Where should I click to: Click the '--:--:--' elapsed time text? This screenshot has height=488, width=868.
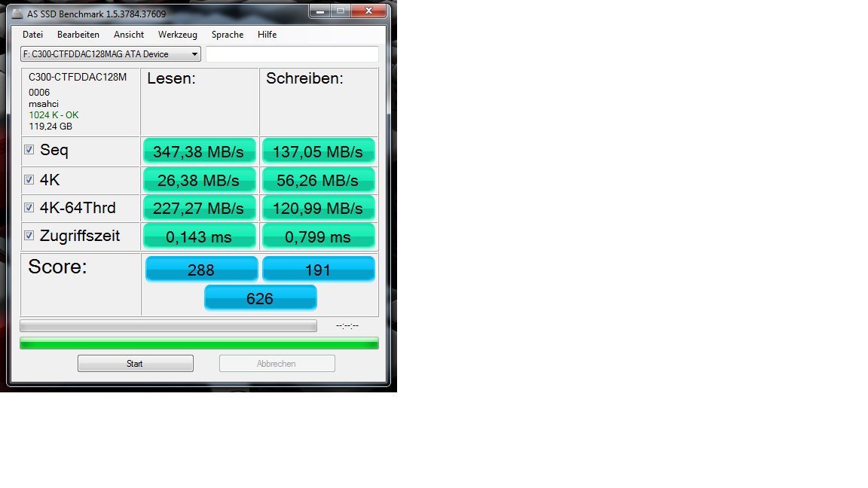pyautogui.click(x=347, y=326)
